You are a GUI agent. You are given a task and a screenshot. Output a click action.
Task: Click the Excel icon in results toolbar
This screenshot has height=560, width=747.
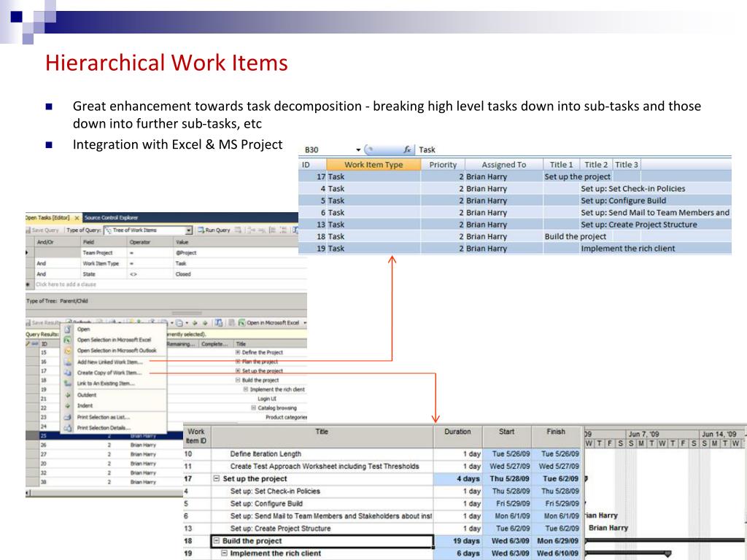[x=241, y=322]
